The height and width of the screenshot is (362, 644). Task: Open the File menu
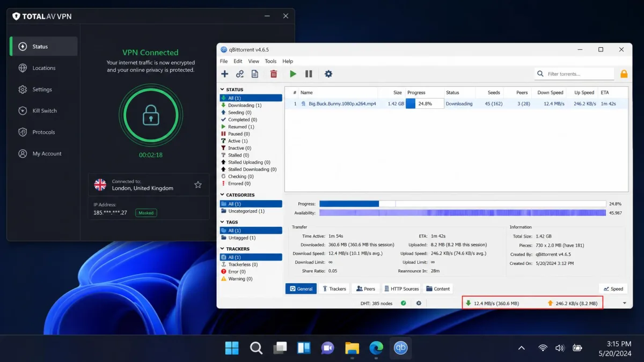[x=224, y=61]
